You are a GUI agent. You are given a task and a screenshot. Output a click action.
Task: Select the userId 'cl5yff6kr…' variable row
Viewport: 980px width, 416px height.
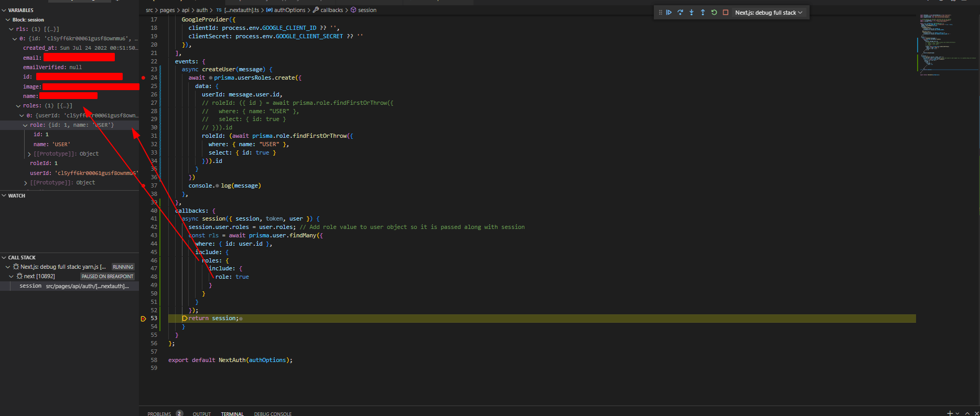click(69, 173)
